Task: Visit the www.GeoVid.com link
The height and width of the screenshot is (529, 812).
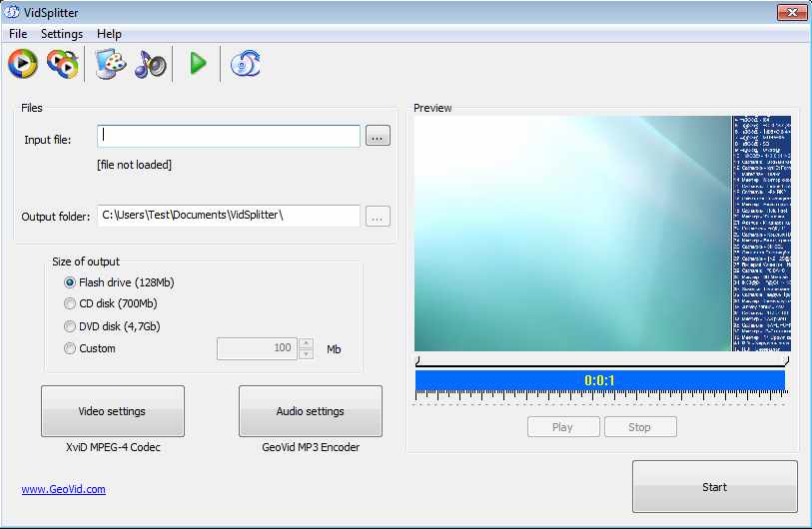Action: click(x=64, y=489)
